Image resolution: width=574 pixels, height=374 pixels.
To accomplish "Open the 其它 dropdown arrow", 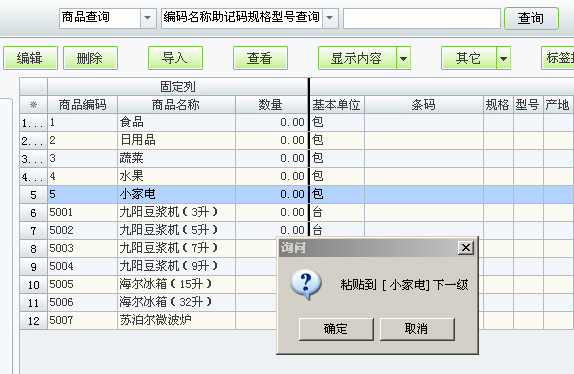I will [x=503, y=58].
